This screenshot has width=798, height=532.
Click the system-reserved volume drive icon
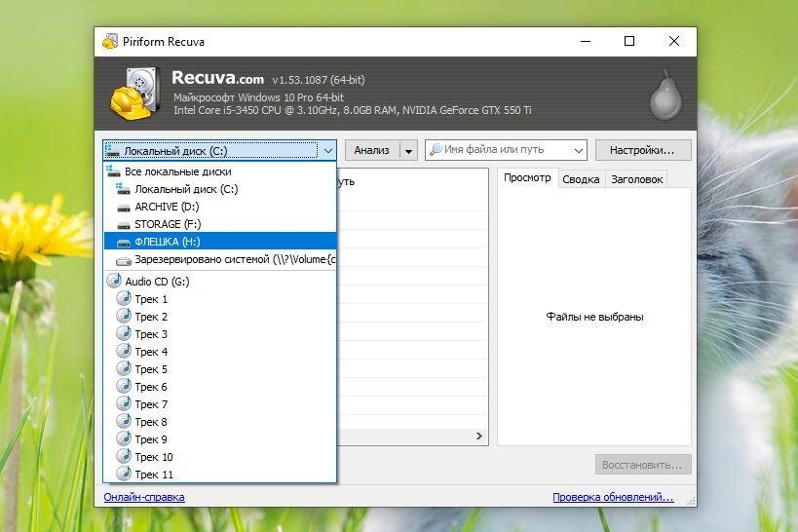(x=124, y=261)
